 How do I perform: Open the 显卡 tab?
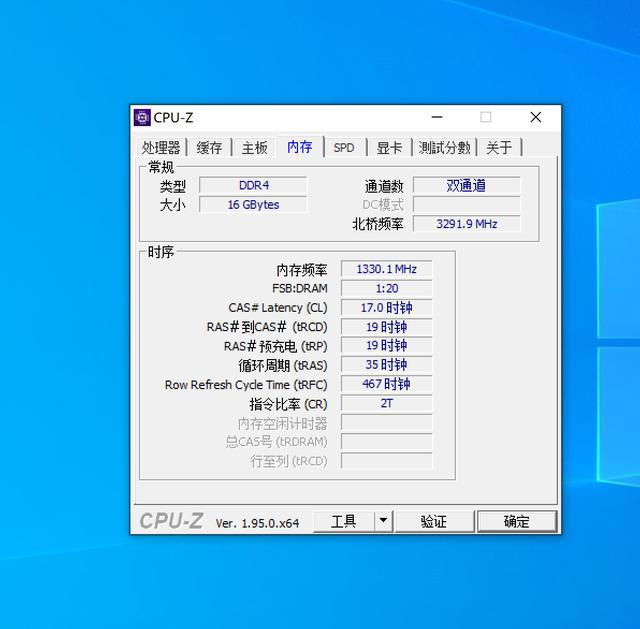point(389,147)
